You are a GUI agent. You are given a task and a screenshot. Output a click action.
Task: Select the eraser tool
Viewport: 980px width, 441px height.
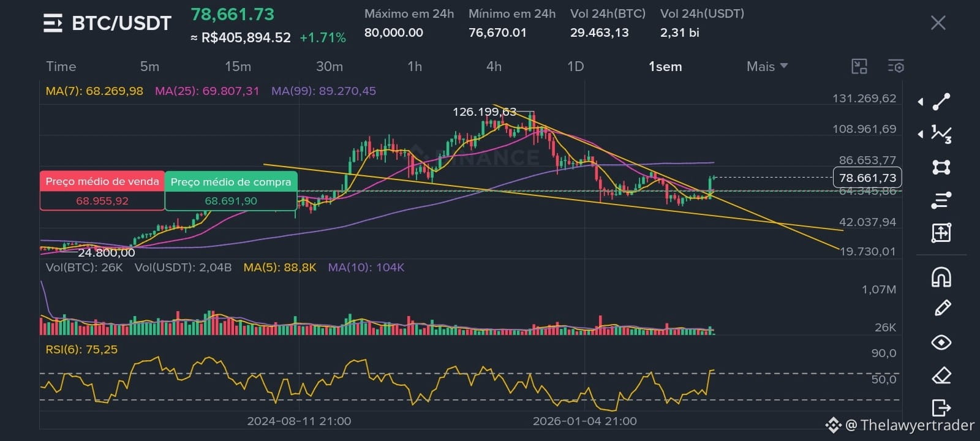(941, 375)
